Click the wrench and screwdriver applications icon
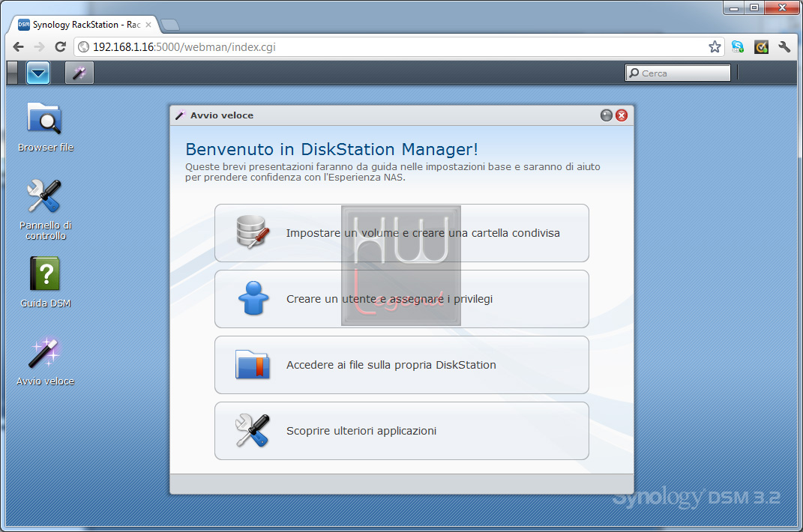The height and width of the screenshot is (532, 803). (x=253, y=430)
